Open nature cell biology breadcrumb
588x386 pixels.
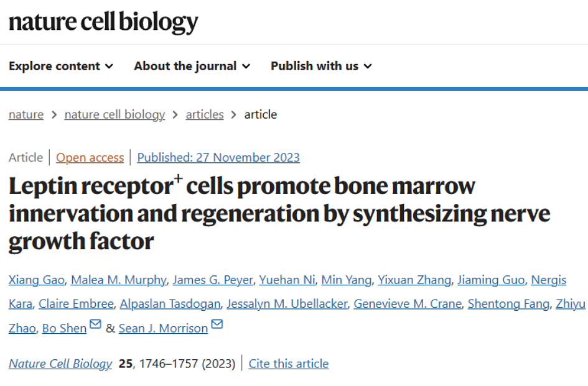pyautogui.click(x=114, y=114)
